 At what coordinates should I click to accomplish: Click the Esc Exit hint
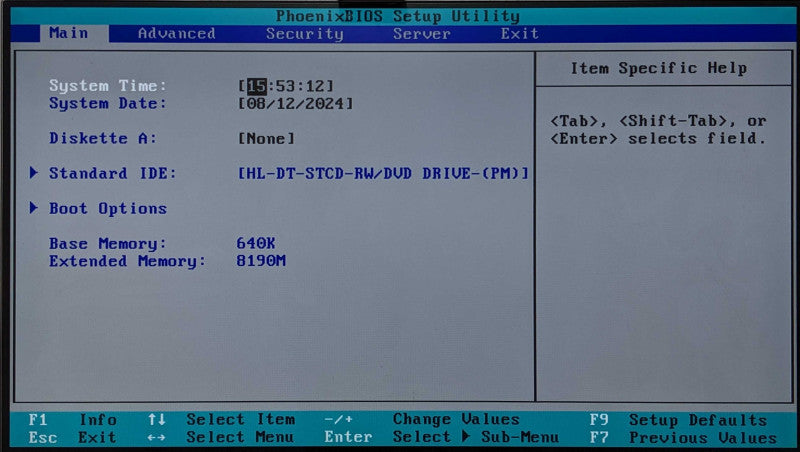pyautogui.click(x=72, y=438)
